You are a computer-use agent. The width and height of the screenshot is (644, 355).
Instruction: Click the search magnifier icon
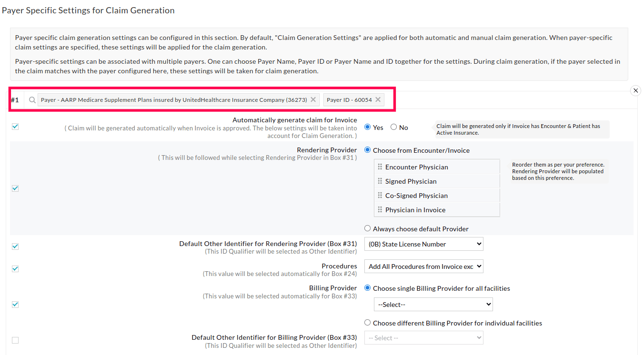click(x=31, y=99)
